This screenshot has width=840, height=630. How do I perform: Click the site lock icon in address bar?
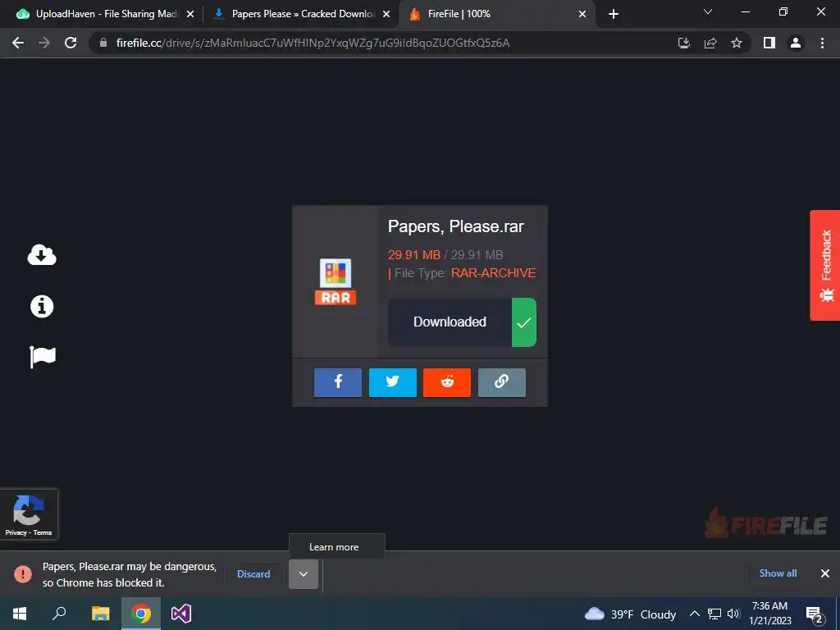[x=103, y=43]
